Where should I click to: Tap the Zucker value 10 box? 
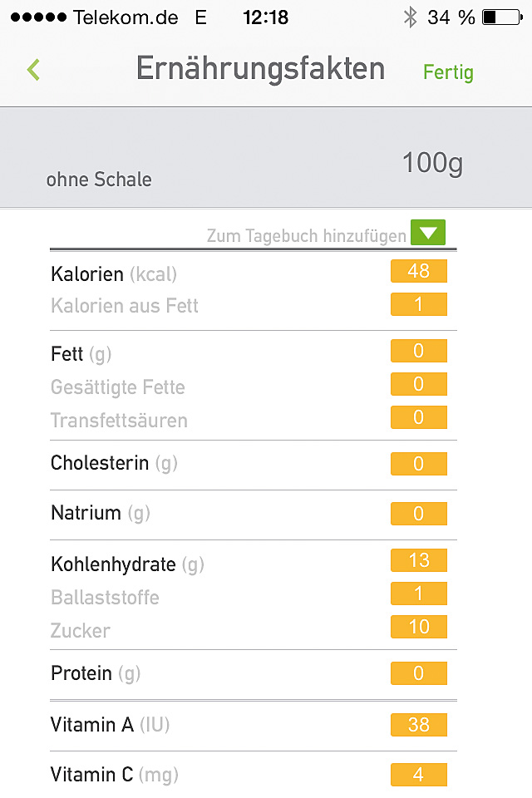click(418, 626)
